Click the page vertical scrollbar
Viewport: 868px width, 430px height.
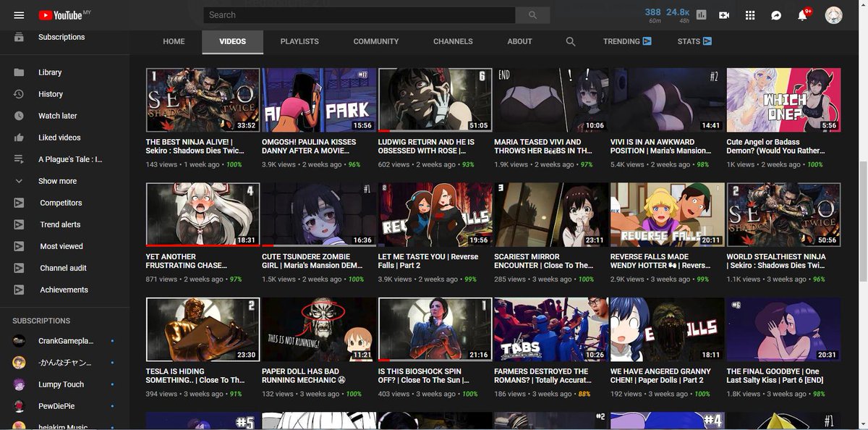tap(862, 221)
